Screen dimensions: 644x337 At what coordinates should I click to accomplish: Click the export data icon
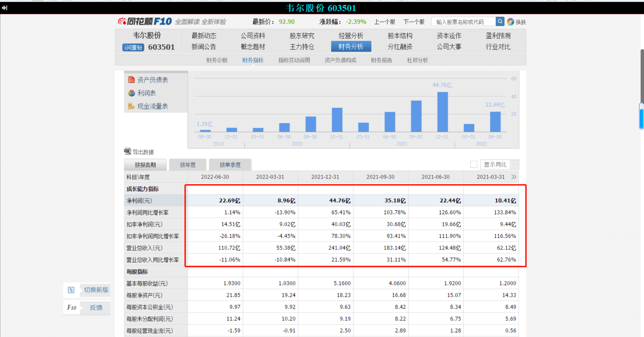pyautogui.click(x=128, y=151)
